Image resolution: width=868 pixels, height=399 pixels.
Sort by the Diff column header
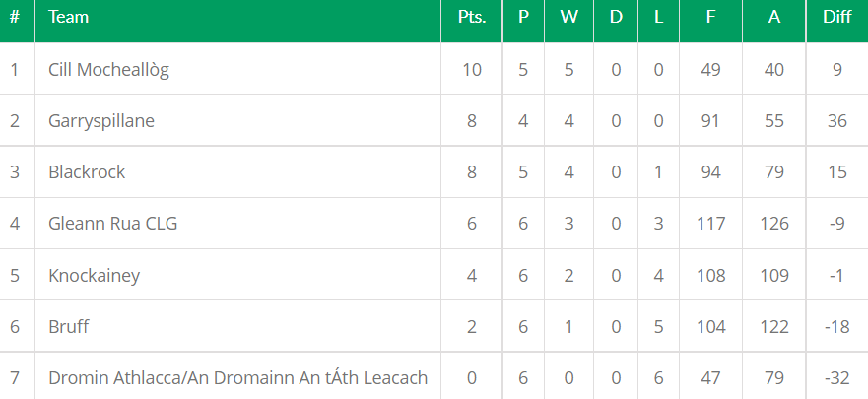837,18
